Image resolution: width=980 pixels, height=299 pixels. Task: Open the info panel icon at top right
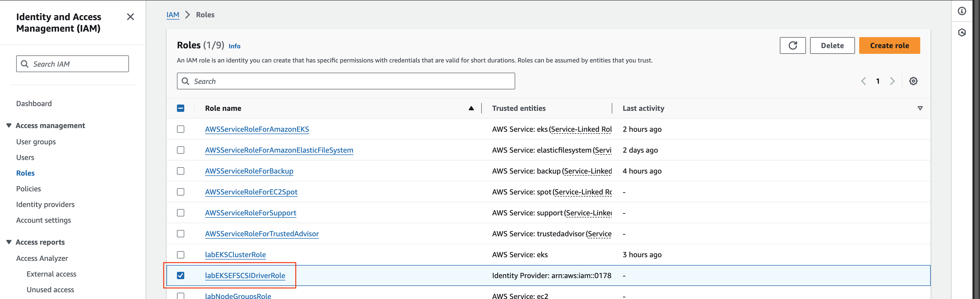coord(962,11)
